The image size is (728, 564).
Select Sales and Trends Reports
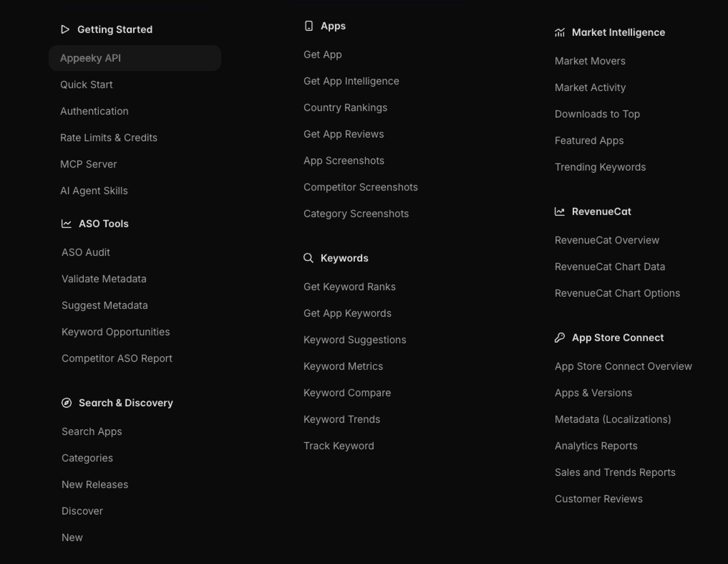(615, 472)
